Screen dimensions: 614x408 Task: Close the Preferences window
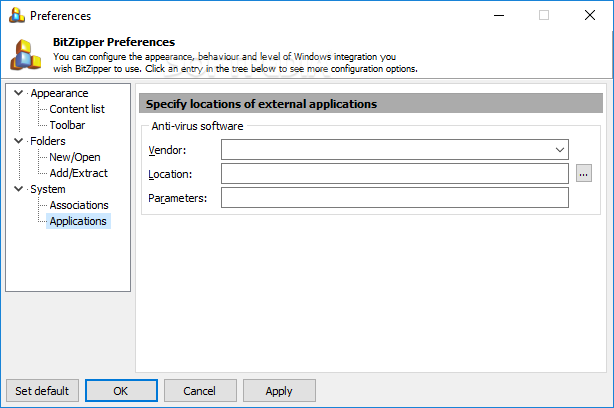pos(590,15)
